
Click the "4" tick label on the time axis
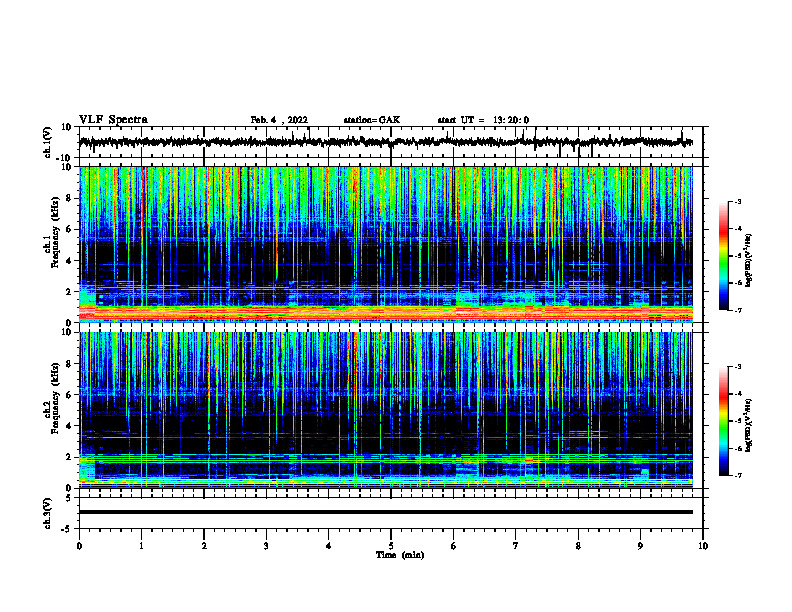(329, 546)
